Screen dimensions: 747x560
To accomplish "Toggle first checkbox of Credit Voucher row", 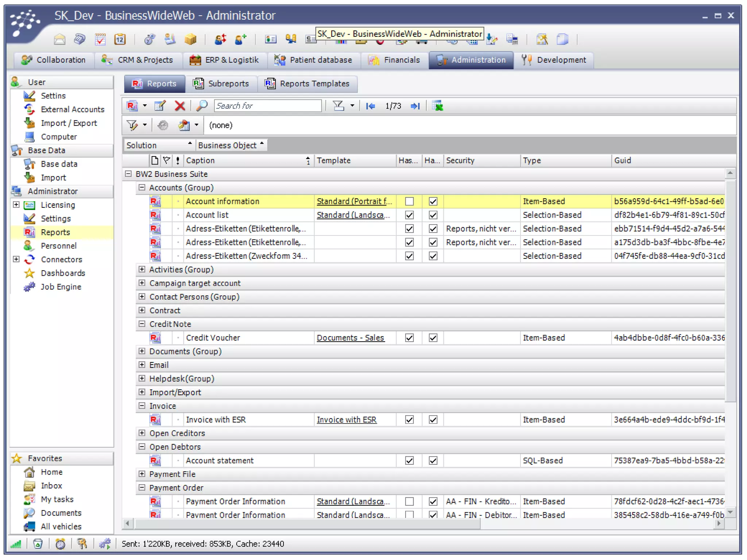I will [409, 338].
